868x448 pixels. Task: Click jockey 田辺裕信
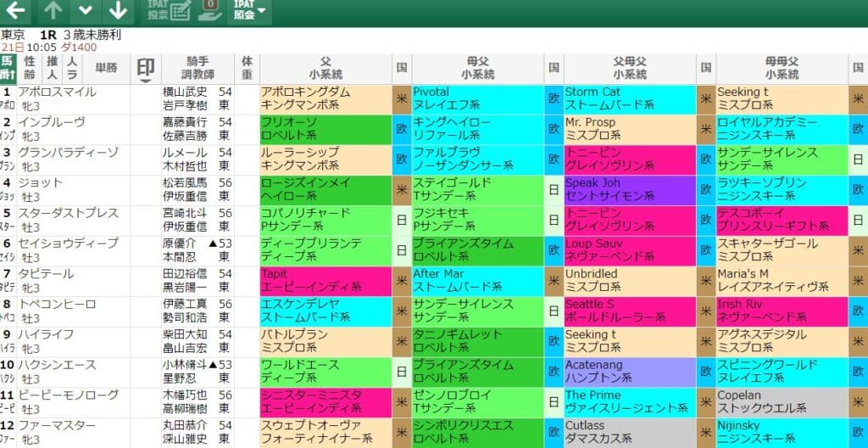185,274
